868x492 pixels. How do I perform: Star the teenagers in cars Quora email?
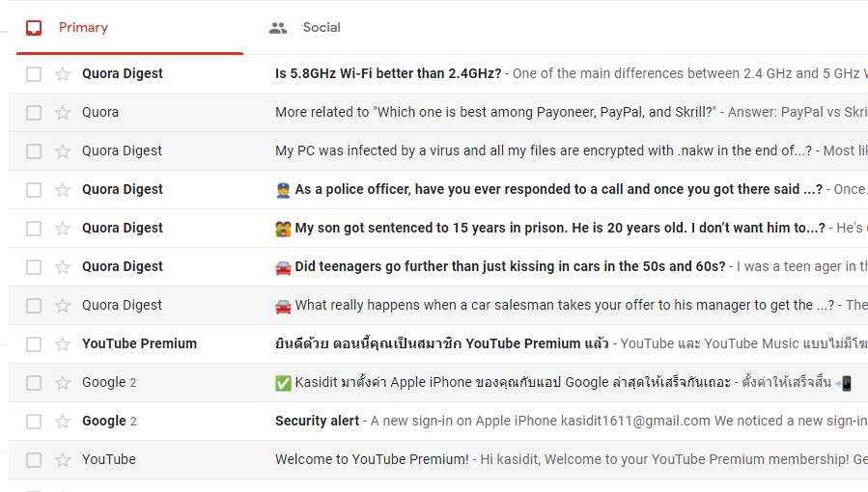point(63,267)
